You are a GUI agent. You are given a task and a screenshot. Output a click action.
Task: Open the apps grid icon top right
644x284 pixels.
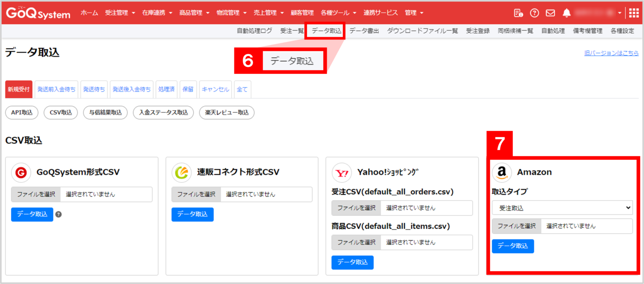pos(634,13)
